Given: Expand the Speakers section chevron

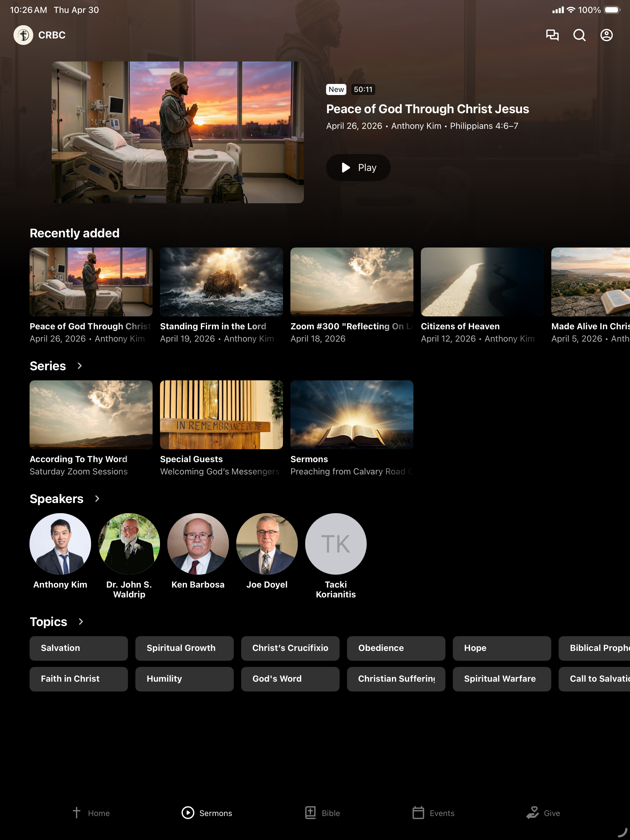Looking at the screenshot, I should tap(97, 499).
